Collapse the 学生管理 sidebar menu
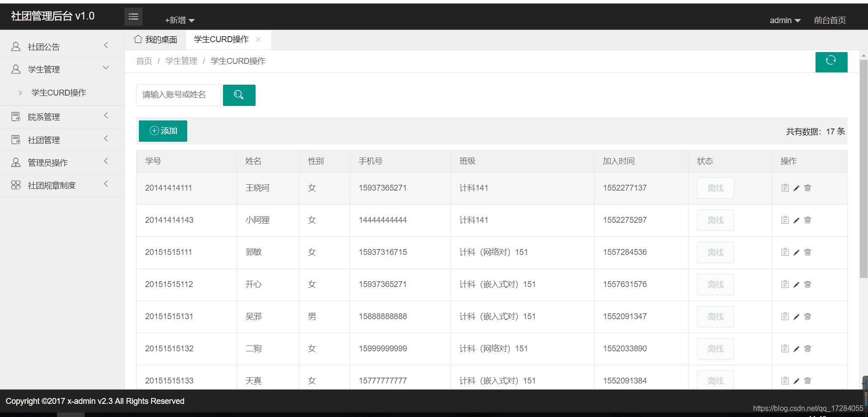Image resolution: width=868 pixels, height=417 pixels. pos(62,69)
